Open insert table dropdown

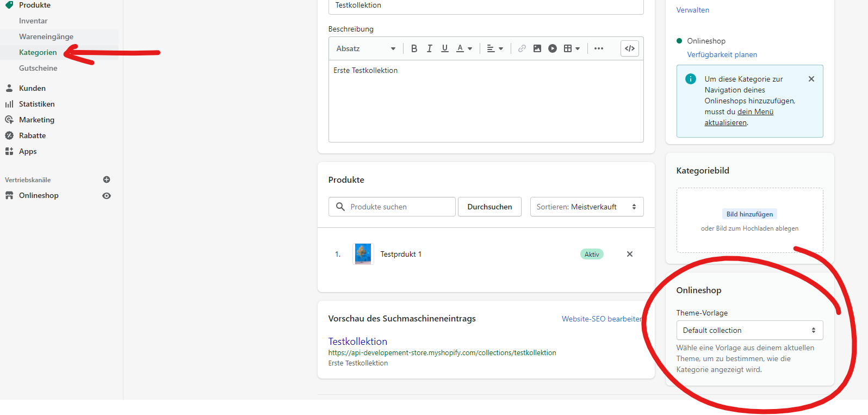click(572, 48)
